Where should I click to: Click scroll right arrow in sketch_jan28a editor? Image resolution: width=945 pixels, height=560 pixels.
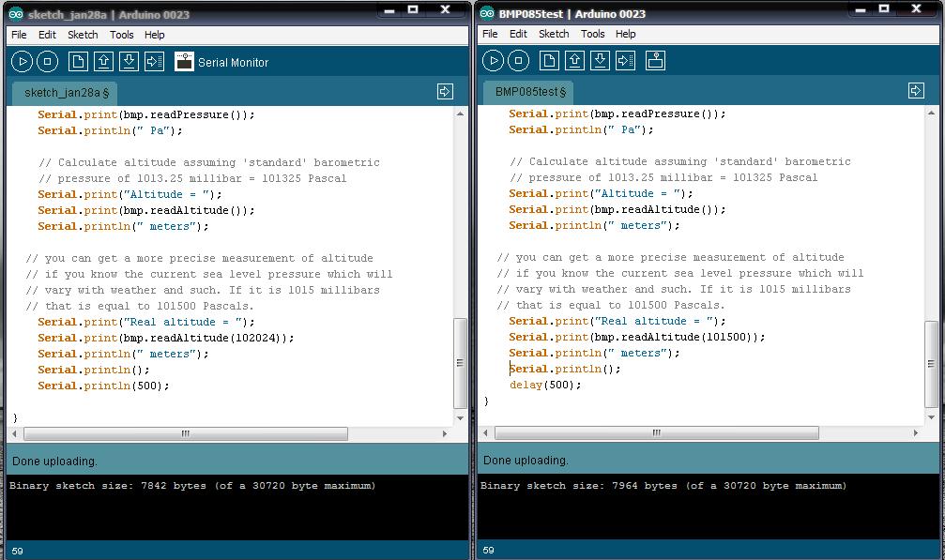[x=445, y=433]
